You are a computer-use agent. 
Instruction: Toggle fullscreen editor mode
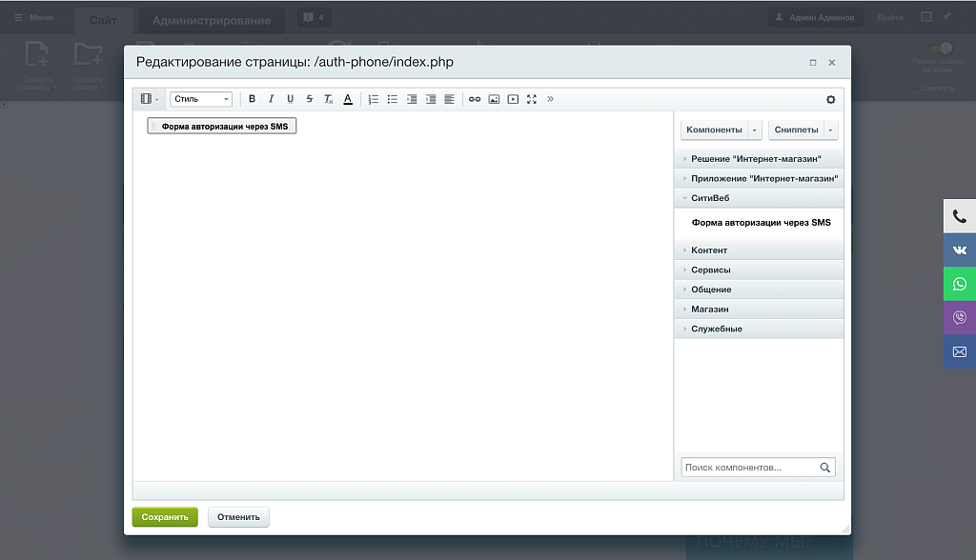point(532,99)
